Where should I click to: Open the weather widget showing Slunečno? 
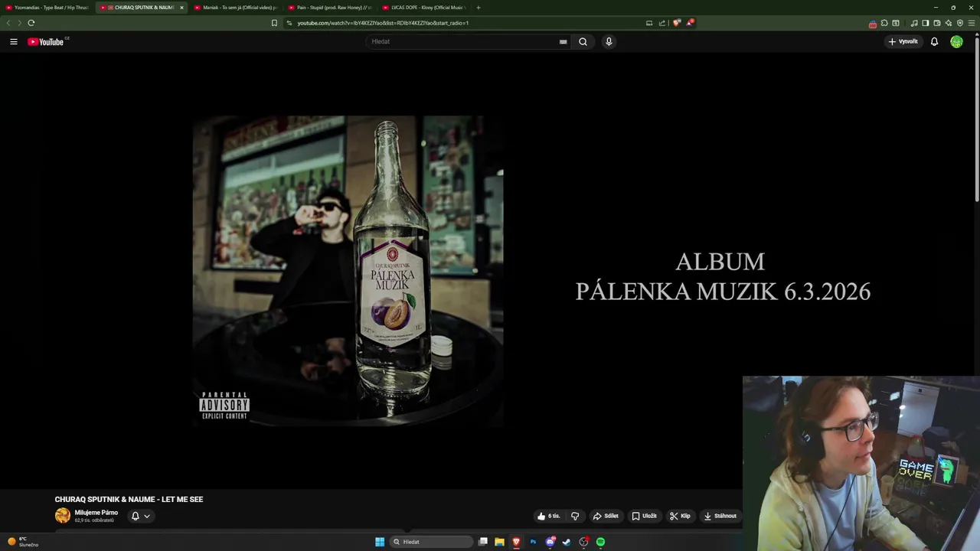pyautogui.click(x=23, y=542)
